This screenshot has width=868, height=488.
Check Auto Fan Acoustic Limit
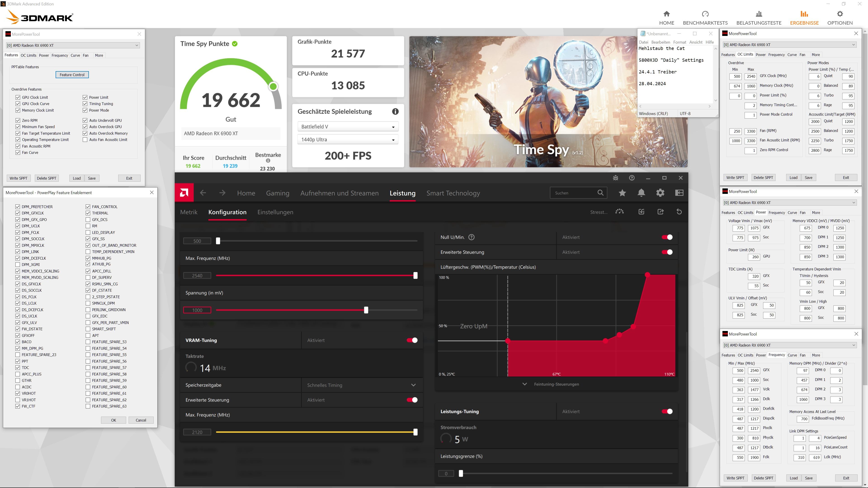coord(85,139)
